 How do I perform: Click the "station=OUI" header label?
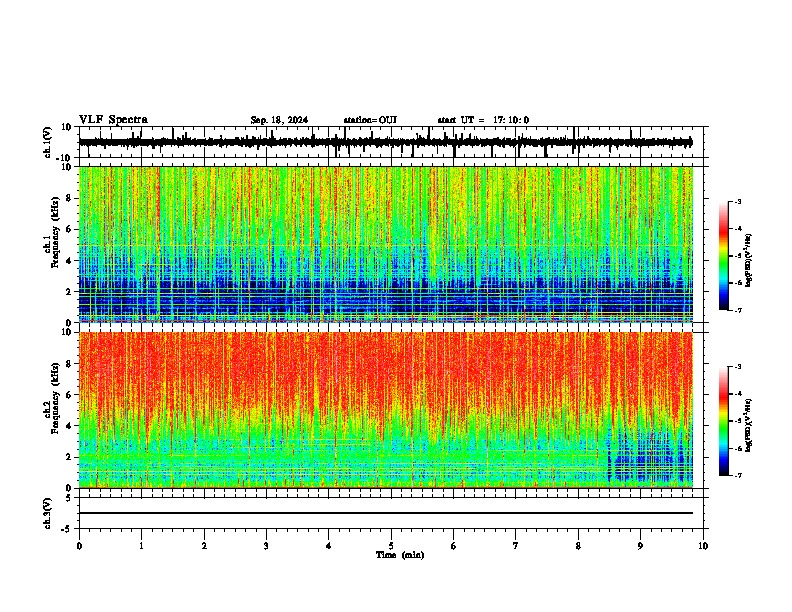[370, 120]
